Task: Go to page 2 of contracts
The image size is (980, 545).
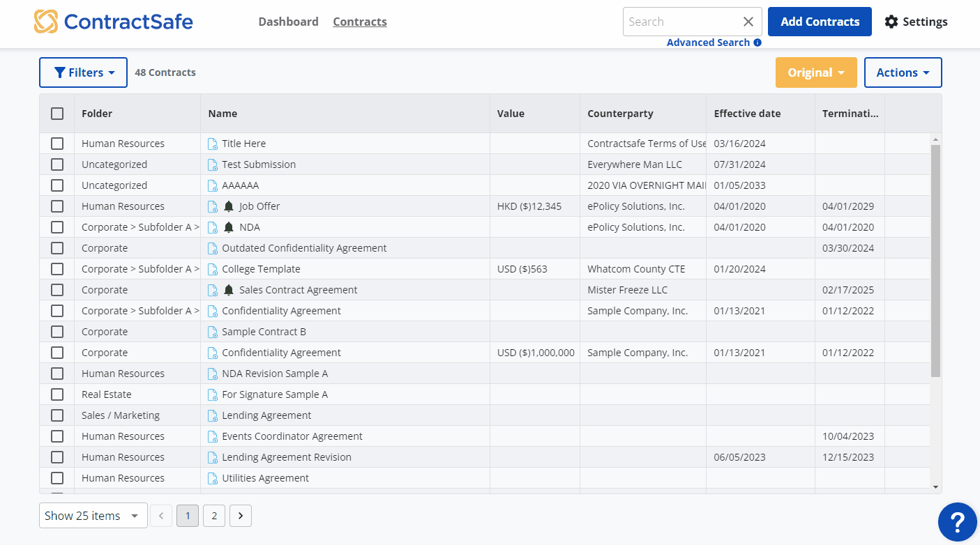Action: coord(214,516)
